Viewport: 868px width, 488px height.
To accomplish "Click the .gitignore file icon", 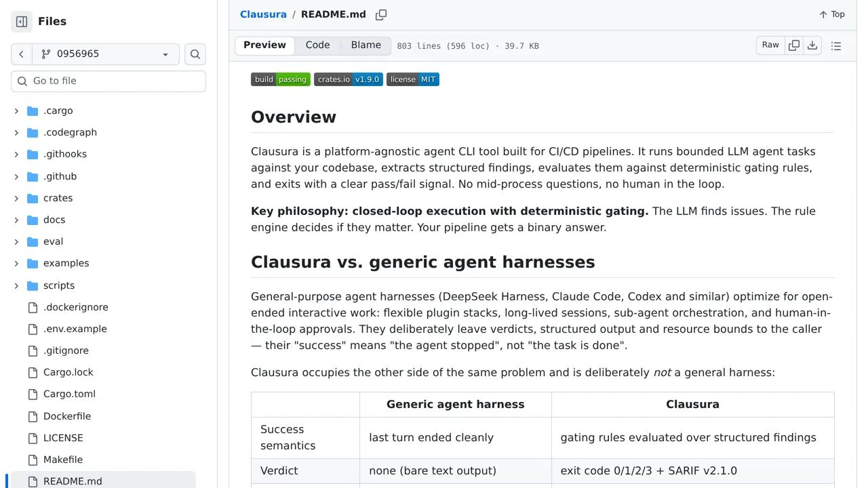I will tap(33, 350).
